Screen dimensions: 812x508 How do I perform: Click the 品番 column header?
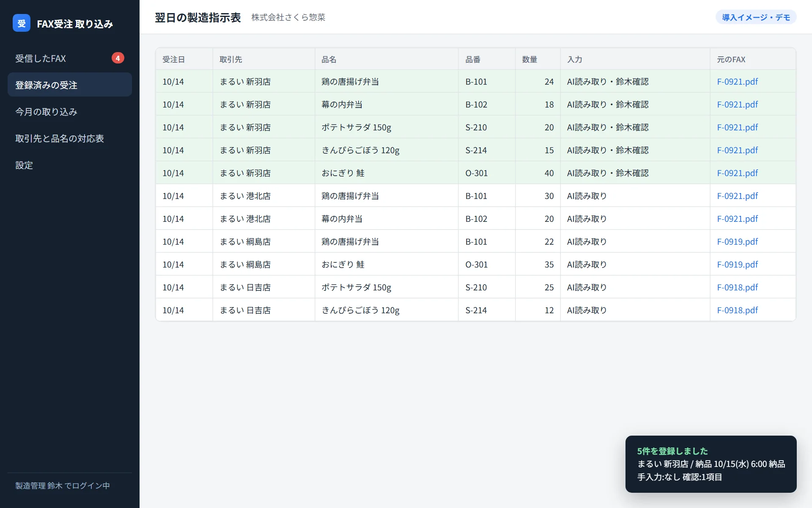(x=487, y=59)
